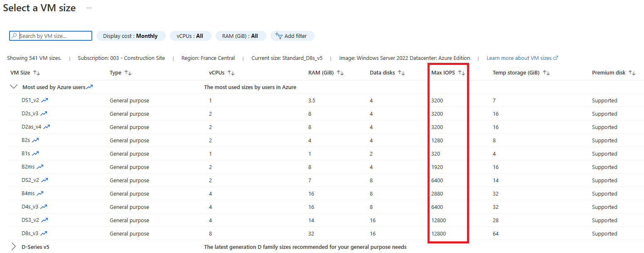The width and height of the screenshot is (644, 253).
Task: Click the trending icon next to DS1_v2
Action: pyautogui.click(x=45, y=100)
